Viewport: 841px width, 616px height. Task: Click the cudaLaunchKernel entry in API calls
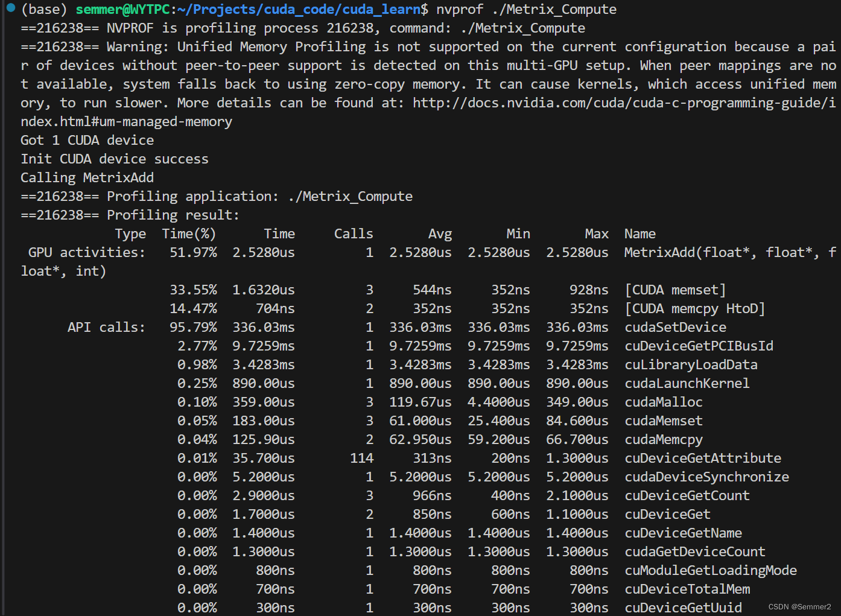pyautogui.click(x=687, y=383)
